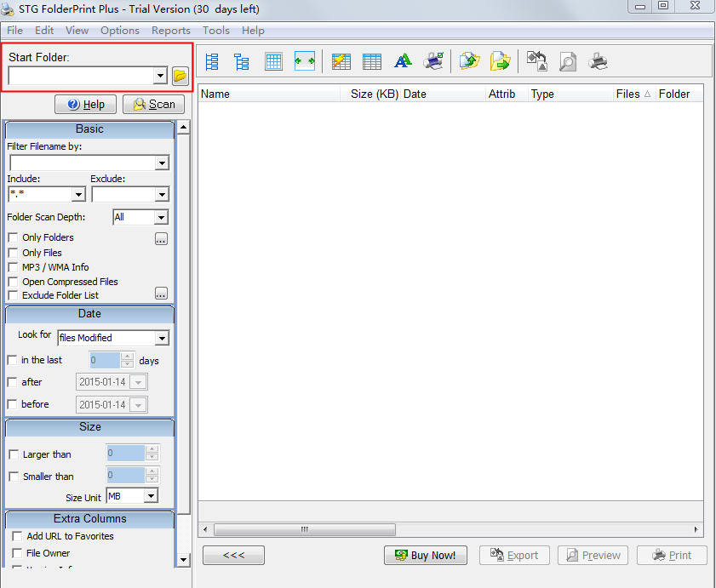
Task: Click the side panel scroll up arrow
Action: click(184, 127)
